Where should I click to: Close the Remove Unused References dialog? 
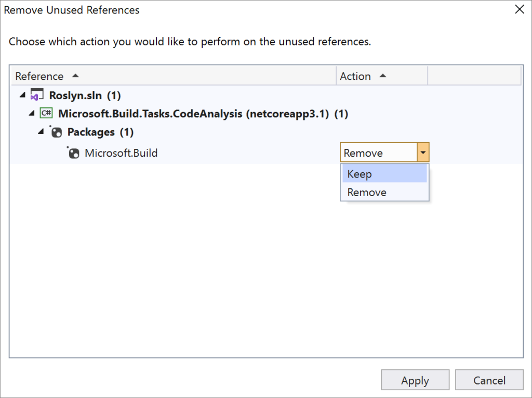tap(518, 9)
